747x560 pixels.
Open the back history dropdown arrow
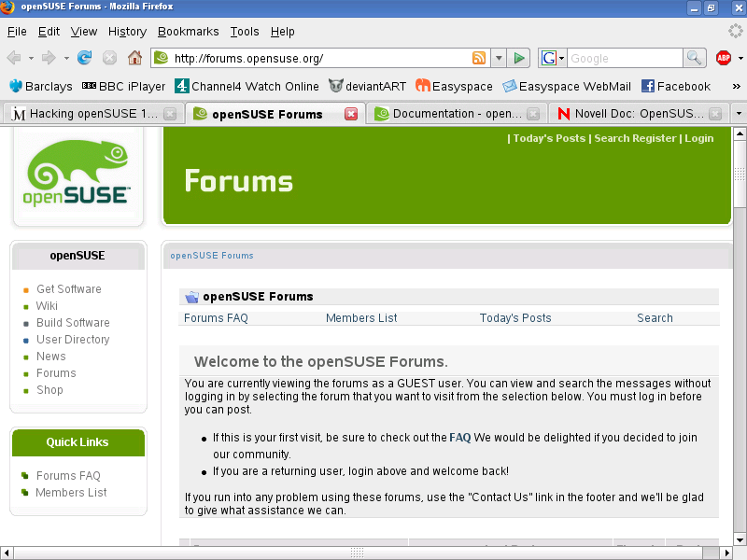coord(31,58)
